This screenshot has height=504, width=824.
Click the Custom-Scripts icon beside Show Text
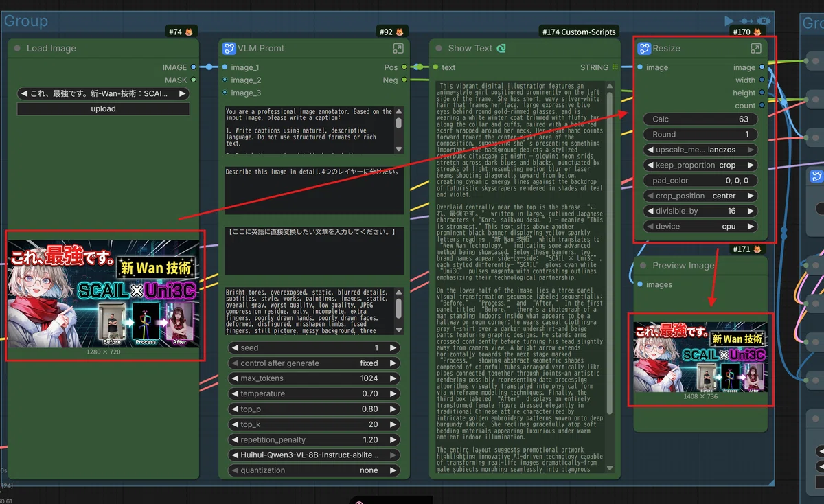pyautogui.click(x=501, y=49)
